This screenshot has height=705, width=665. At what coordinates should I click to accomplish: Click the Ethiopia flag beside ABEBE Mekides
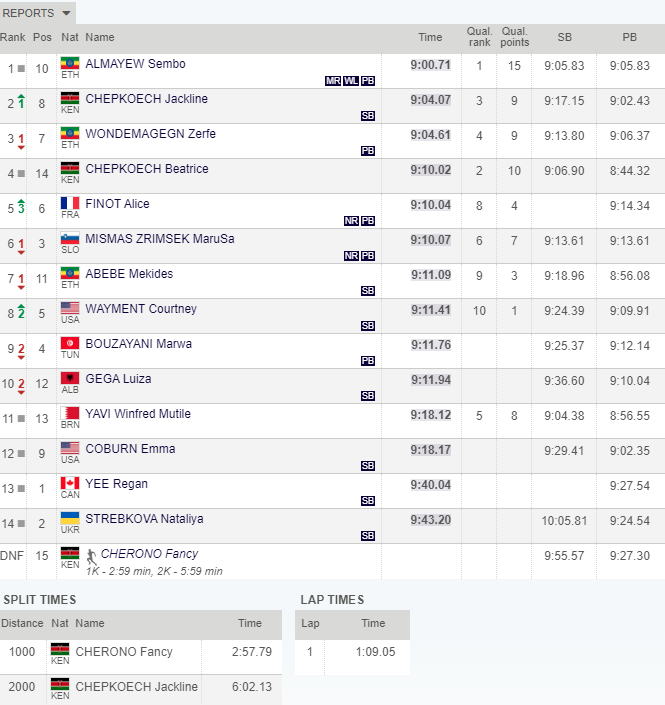70,273
